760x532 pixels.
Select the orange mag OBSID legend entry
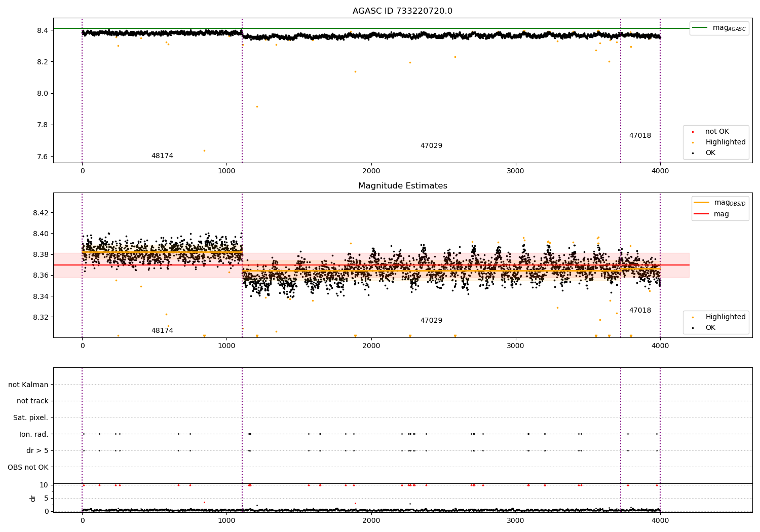coord(719,203)
